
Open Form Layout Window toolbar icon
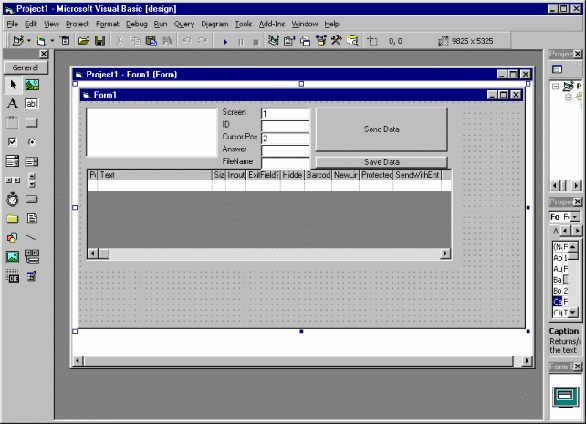point(305,40)
